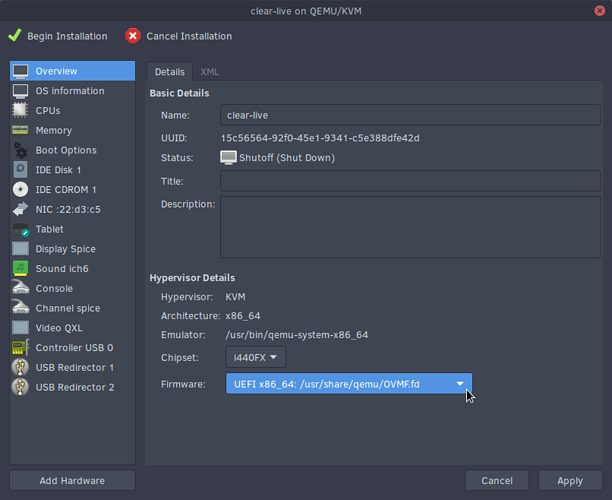
Task: Open the Display Spice screen icon
Action: tap(20, 249)
